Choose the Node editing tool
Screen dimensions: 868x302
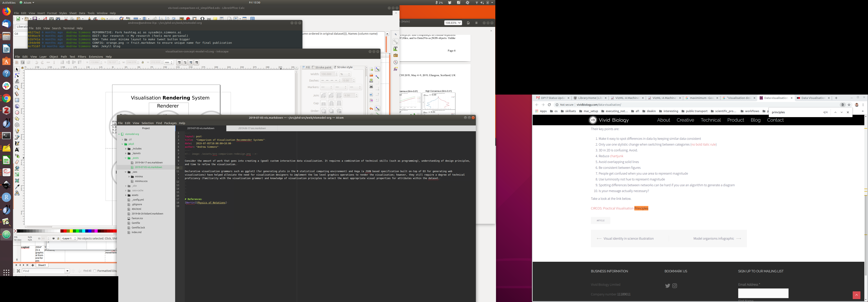tap(17, 75)
